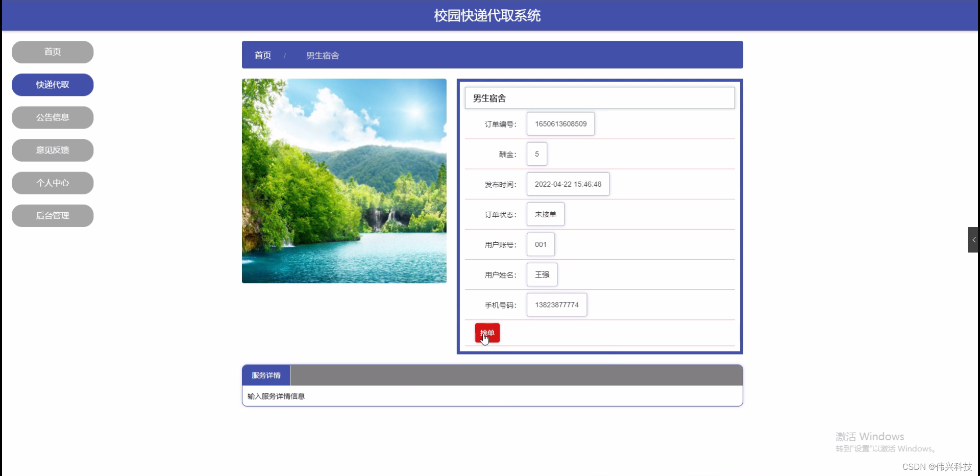Screen dimensions: 980x476
Task: Click the 男生宿舍 breadcrumb label
Action: (322, 55)
